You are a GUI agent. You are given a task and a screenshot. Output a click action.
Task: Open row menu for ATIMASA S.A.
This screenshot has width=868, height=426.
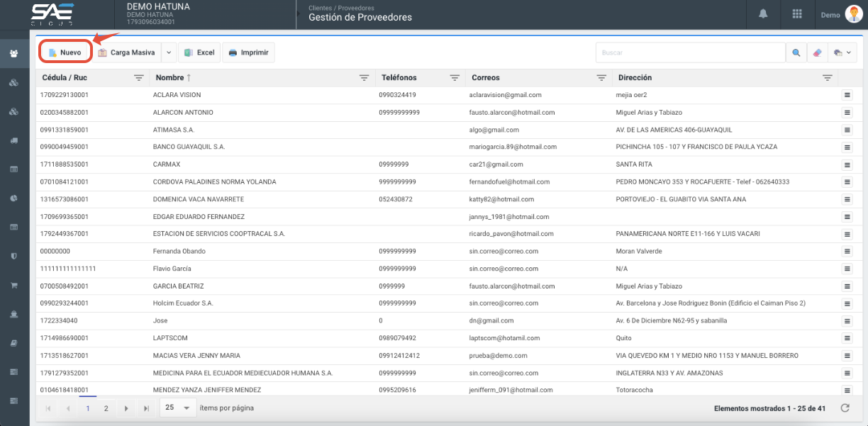pos(846,130)
